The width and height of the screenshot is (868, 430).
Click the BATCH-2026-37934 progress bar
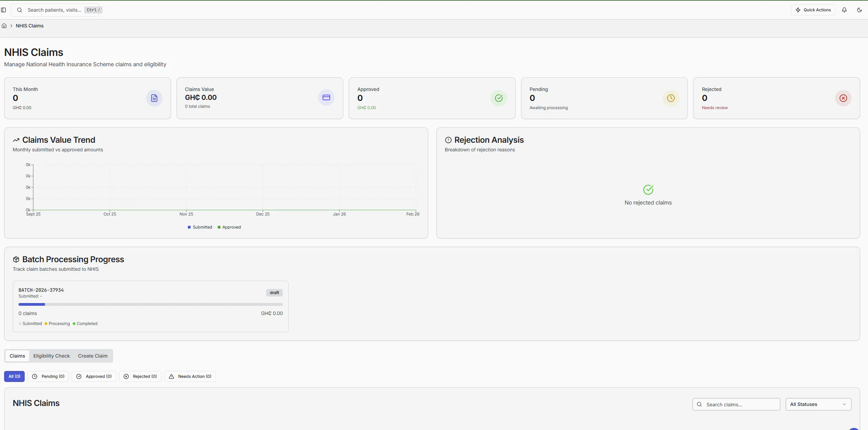[x=150, y=304]
